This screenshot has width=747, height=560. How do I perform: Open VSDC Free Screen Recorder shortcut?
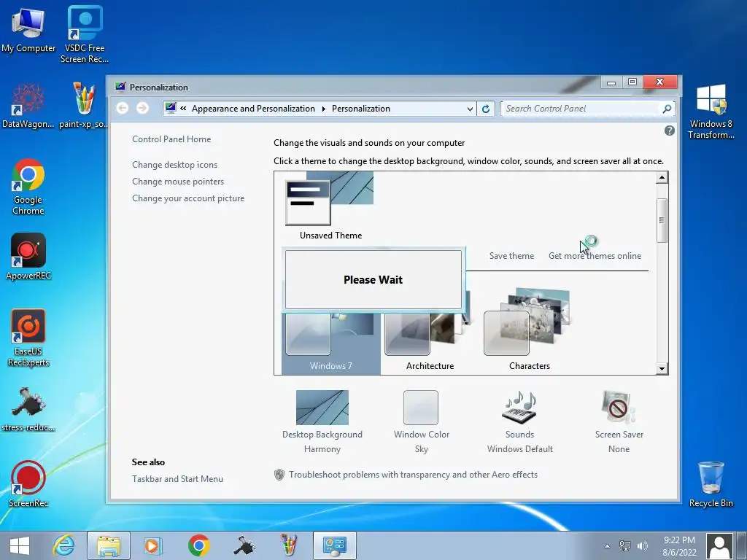[85, 34]
